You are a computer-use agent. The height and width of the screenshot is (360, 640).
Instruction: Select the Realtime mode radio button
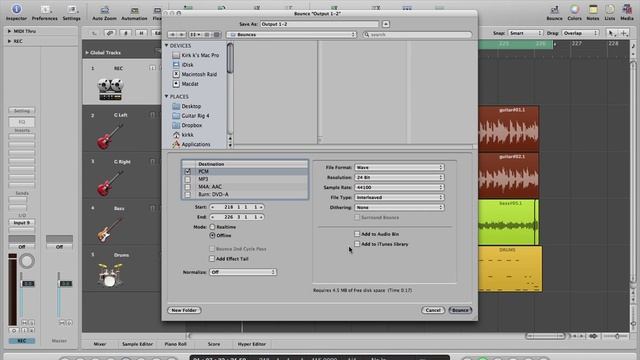(212, 227)
